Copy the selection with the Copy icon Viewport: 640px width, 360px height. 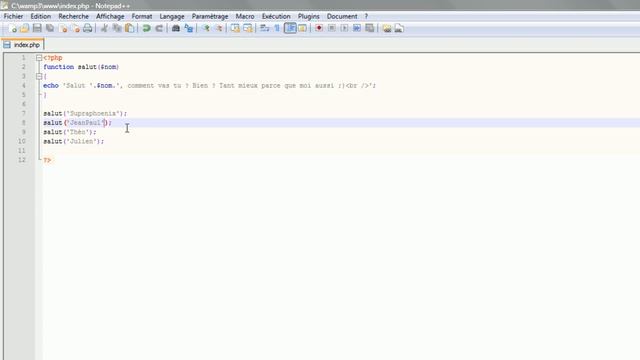[x=117, y=28]
